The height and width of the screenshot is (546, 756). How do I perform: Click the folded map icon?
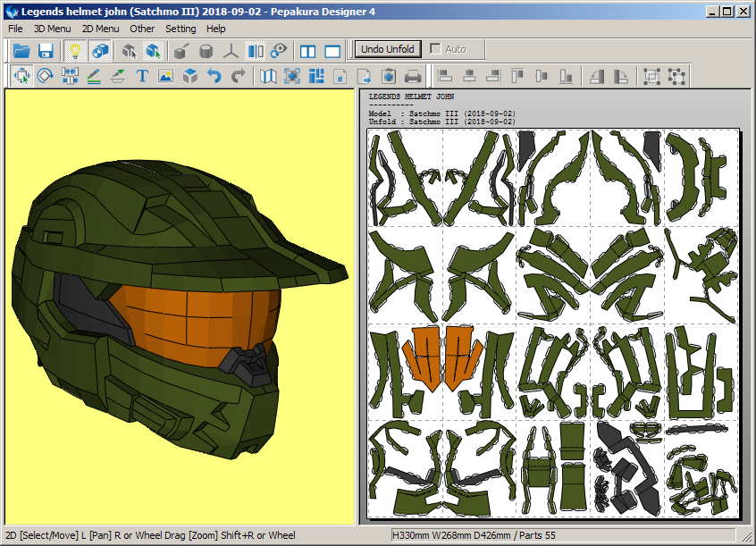[268, 76]
